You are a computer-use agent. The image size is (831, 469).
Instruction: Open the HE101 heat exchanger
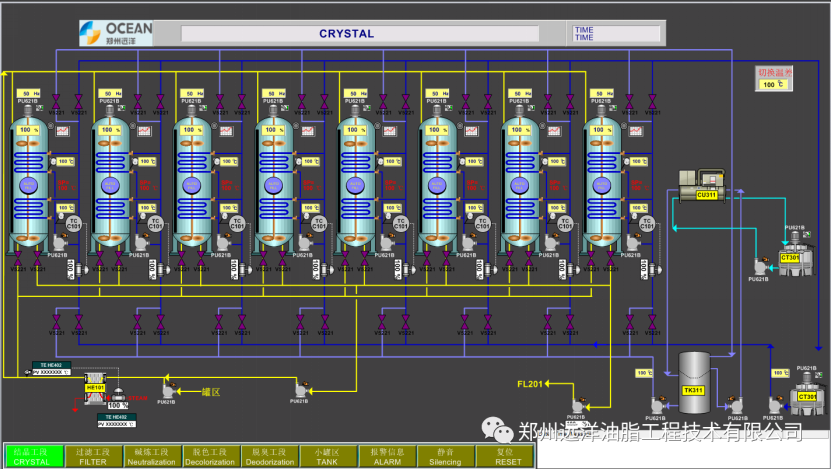point(95,388)
